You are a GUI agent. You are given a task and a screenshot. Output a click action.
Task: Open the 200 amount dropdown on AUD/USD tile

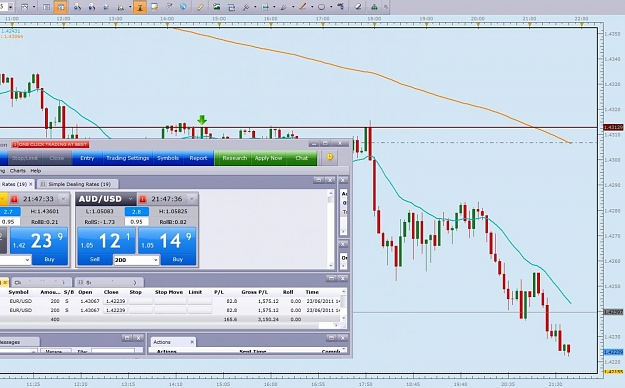click(x=156, y=260)
